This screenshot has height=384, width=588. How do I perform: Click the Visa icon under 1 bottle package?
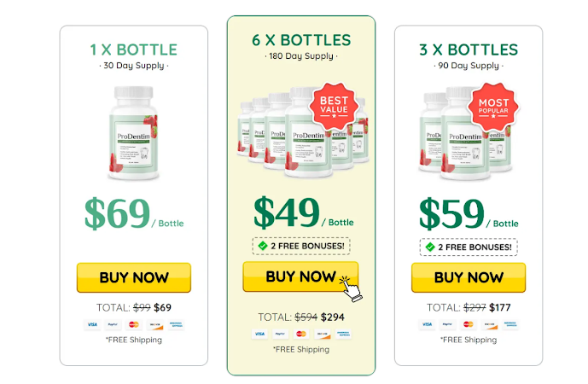click(x=93, y=324)
